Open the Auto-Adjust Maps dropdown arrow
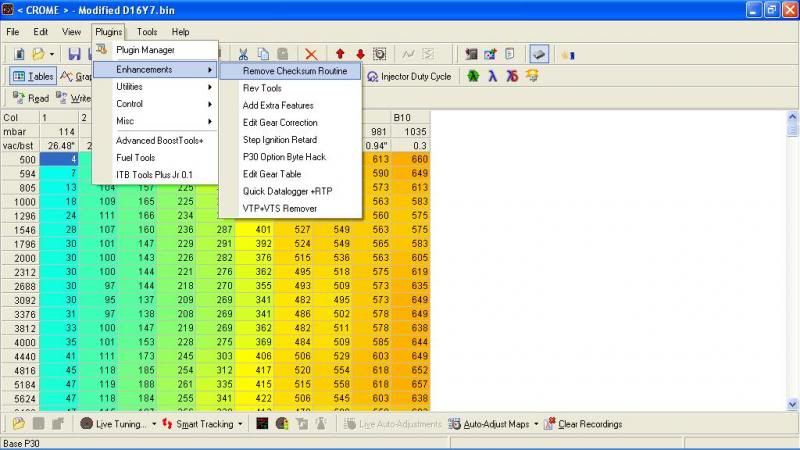The width and height of the screenshot is (800, 450). tap(537, 424)
